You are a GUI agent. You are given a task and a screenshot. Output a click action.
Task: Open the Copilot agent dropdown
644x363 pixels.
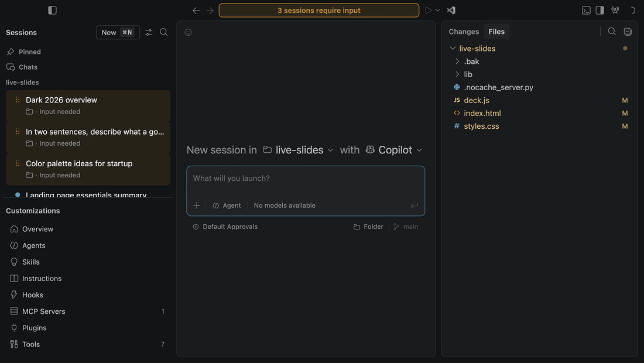click(x=394, y=150)
